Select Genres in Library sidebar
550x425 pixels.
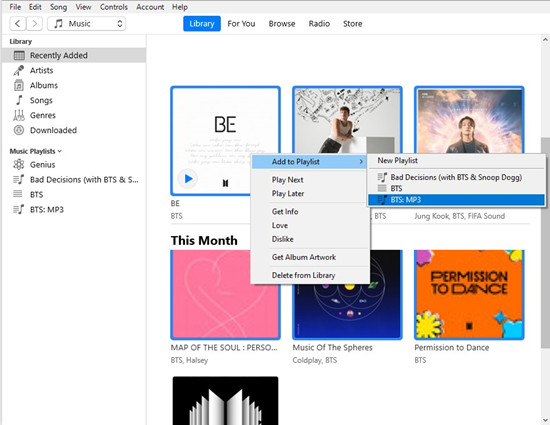(74, 115)
